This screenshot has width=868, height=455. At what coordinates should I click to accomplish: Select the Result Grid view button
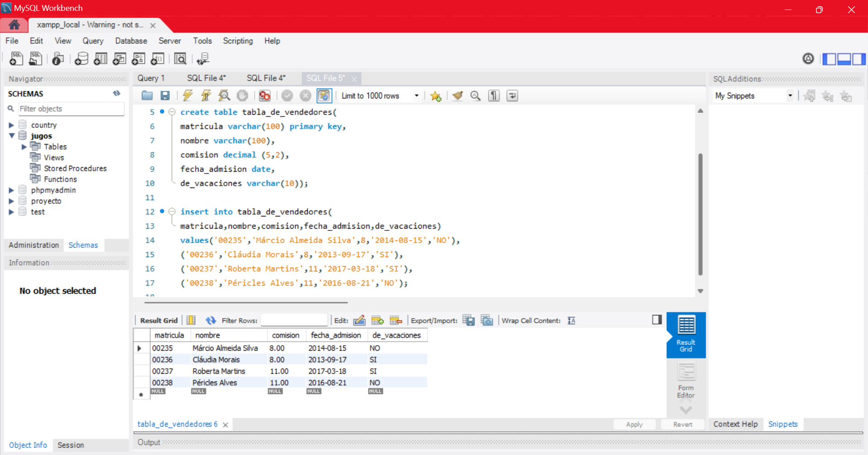[x=686, y=334]
